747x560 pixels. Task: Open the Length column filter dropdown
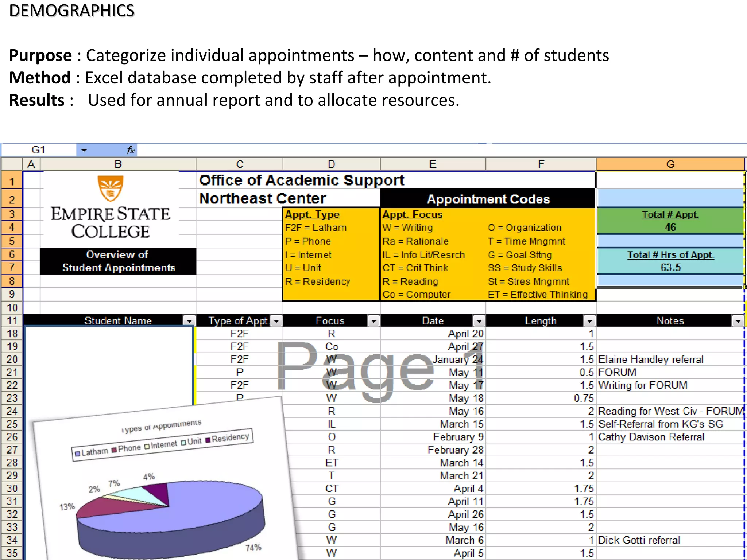pyautogui.click(x=589, y=321)
